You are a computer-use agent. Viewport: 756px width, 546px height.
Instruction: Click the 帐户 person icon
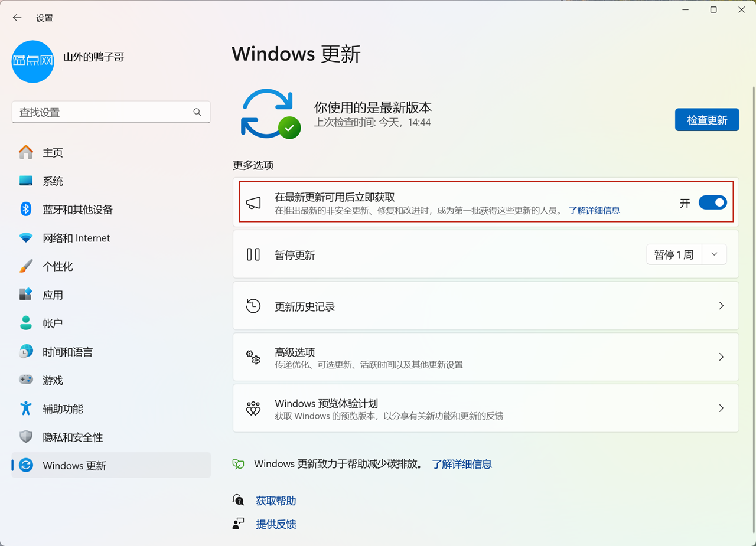[x=26, y=323]
